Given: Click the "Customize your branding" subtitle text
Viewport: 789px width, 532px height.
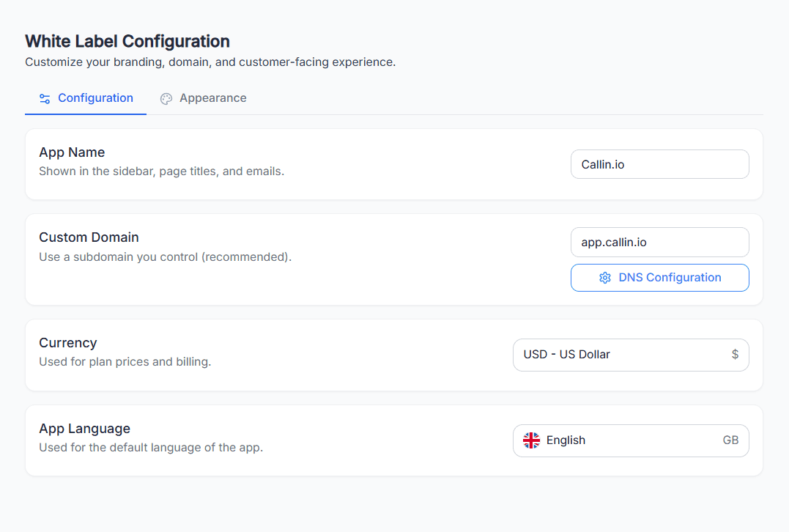Looking at the screenshot, I should click(210, 62).
